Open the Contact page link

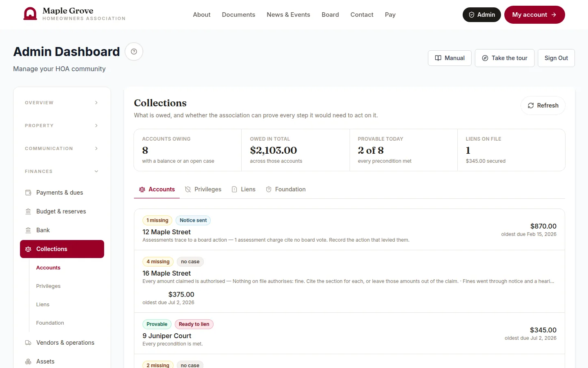pyautogui.click(x=362, y=15)
